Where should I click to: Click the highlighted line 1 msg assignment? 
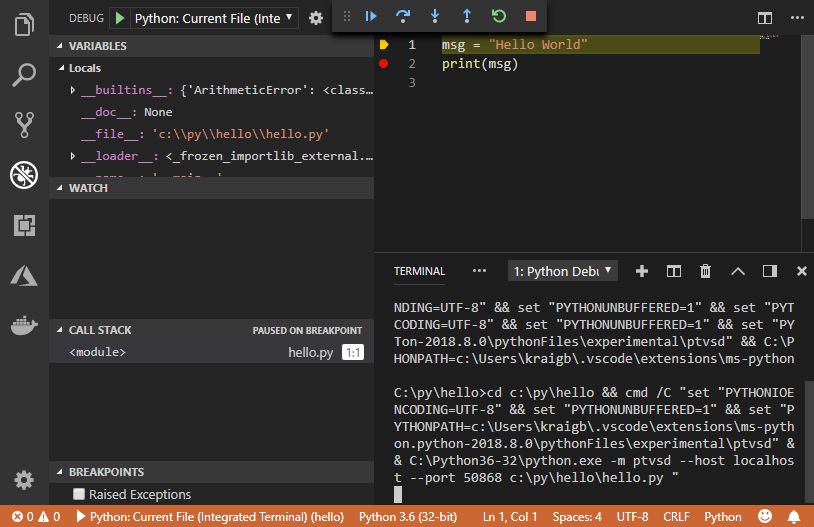tap(600, 45)
